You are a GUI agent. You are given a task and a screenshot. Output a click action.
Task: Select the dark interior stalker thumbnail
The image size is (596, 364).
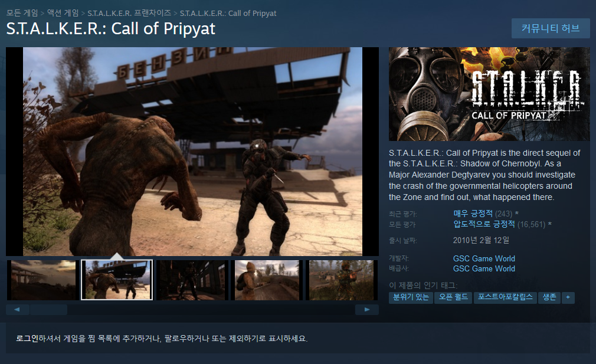tap(192, 280)
